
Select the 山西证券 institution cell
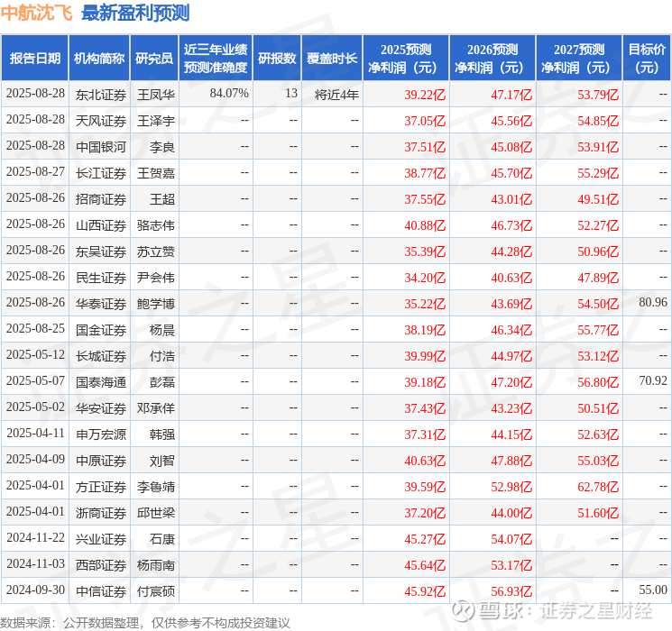pos(101,225)
